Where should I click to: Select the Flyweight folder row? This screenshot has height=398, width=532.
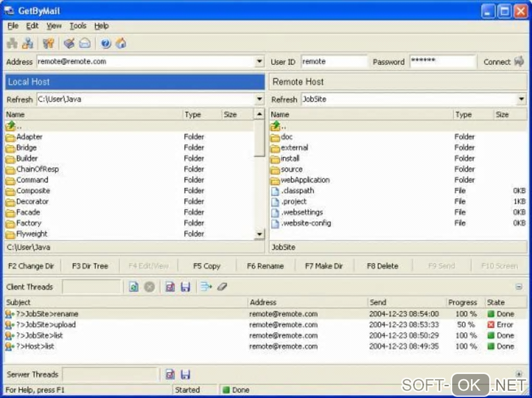pos(129,234)
